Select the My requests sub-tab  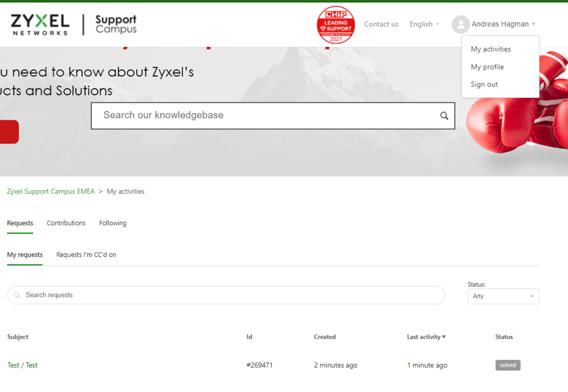[25, 255]
